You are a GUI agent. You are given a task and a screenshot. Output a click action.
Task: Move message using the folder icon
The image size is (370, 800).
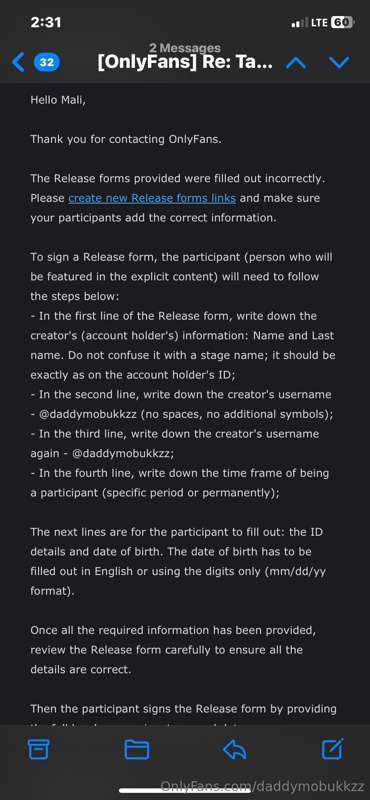137,749
